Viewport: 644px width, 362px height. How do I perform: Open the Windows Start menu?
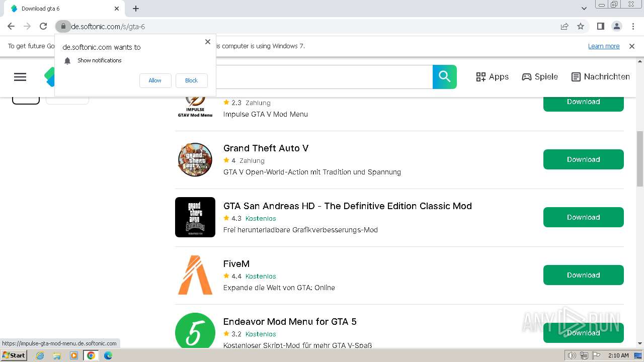coord(14,355)
